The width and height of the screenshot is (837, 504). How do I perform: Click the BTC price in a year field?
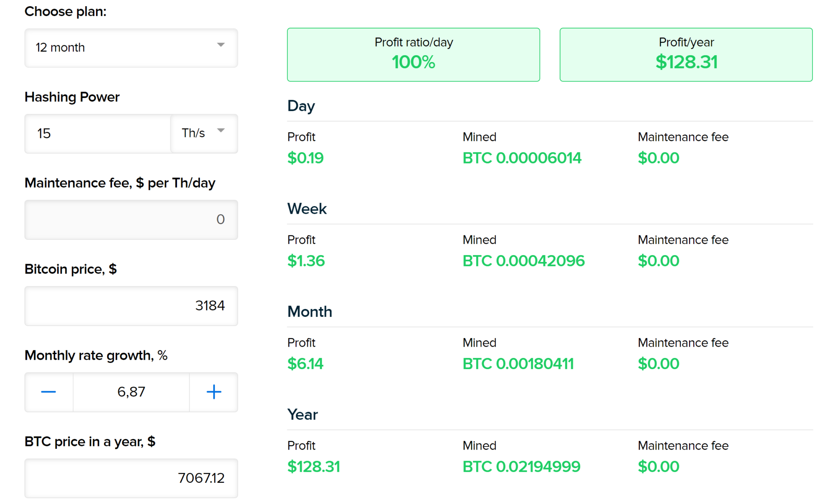pos(131,479)
